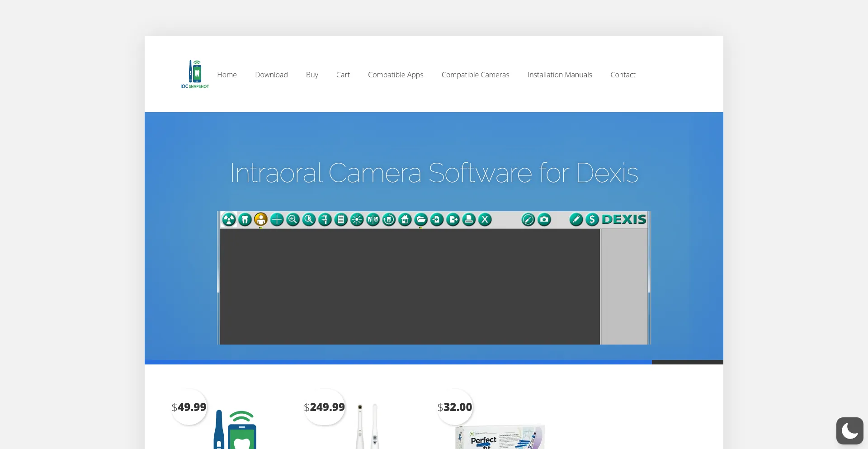
Task: Open the folder icon on the Dexis toolbar
Action: coord(421,220)
